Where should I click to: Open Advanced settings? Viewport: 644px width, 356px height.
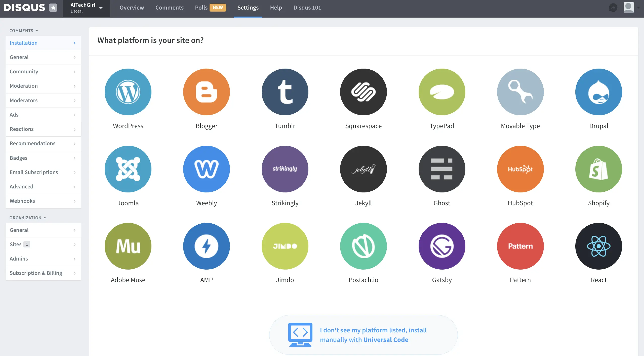(x=44, y=187)
